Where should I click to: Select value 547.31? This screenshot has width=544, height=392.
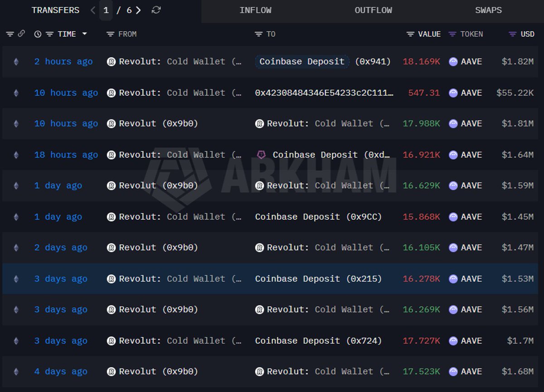coord(424,92)
